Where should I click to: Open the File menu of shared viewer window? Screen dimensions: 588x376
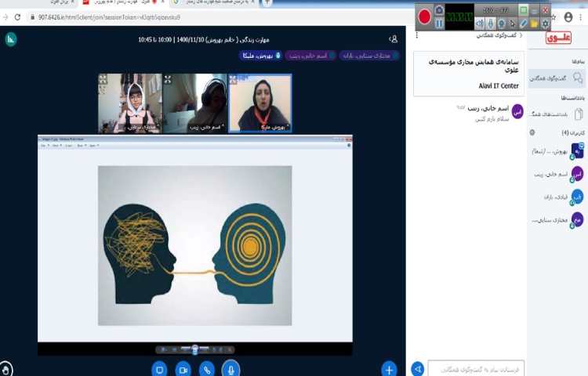click(x=44, y=145)
